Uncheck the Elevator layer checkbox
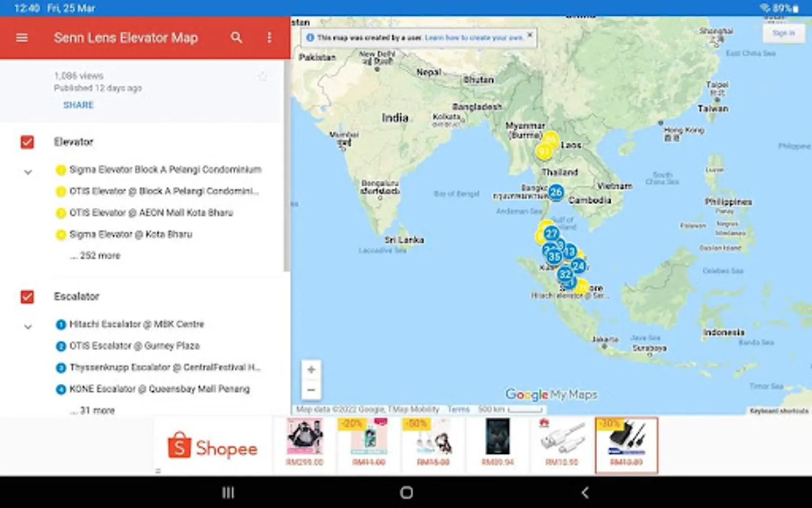The height and width of the screenshot is (508, 812). pyautogui.click(x=27, y=142)
